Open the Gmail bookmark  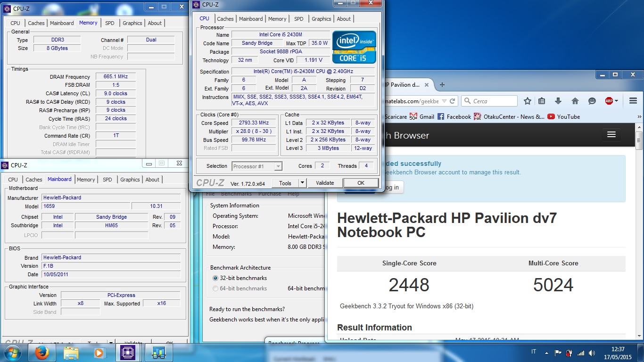point(422,116)
